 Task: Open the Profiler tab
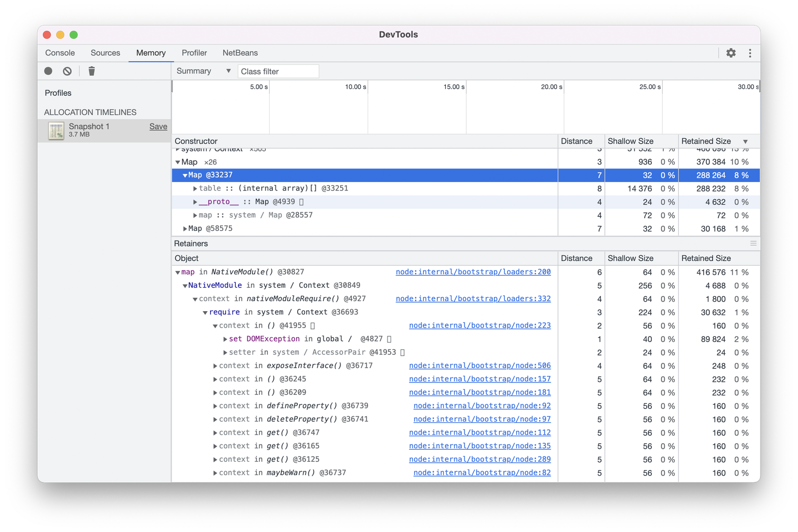point(194,53)
